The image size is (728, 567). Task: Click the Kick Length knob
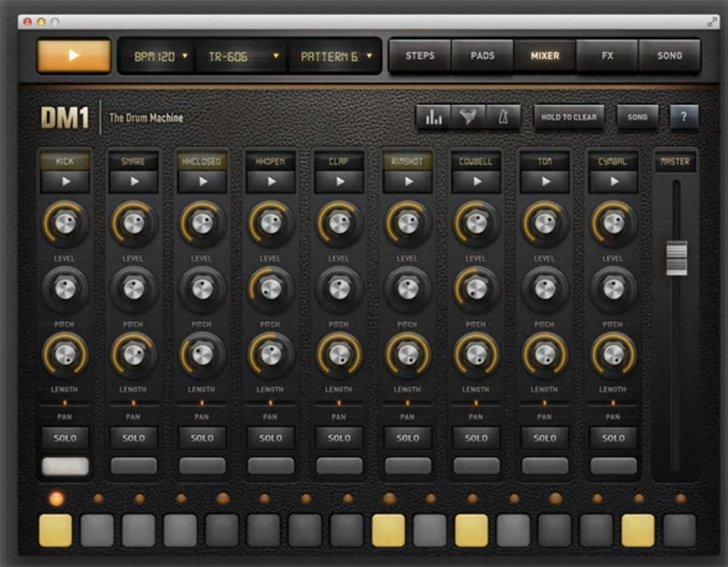click(x=65, y=354)
